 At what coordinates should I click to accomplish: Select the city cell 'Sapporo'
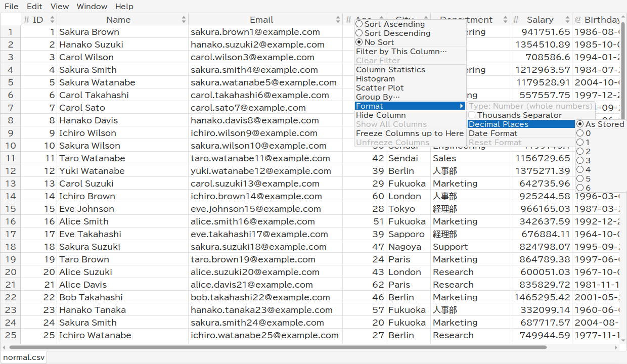[409, 234]
